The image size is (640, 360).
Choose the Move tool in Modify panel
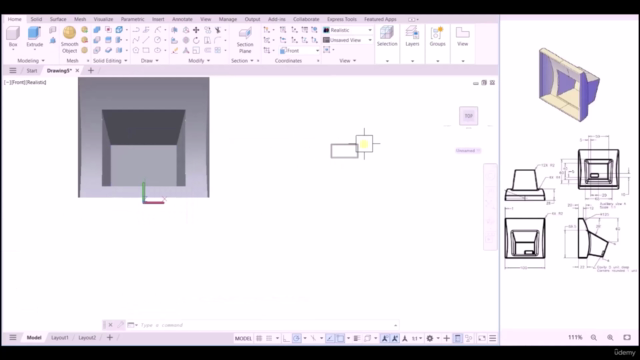(196, 30)
